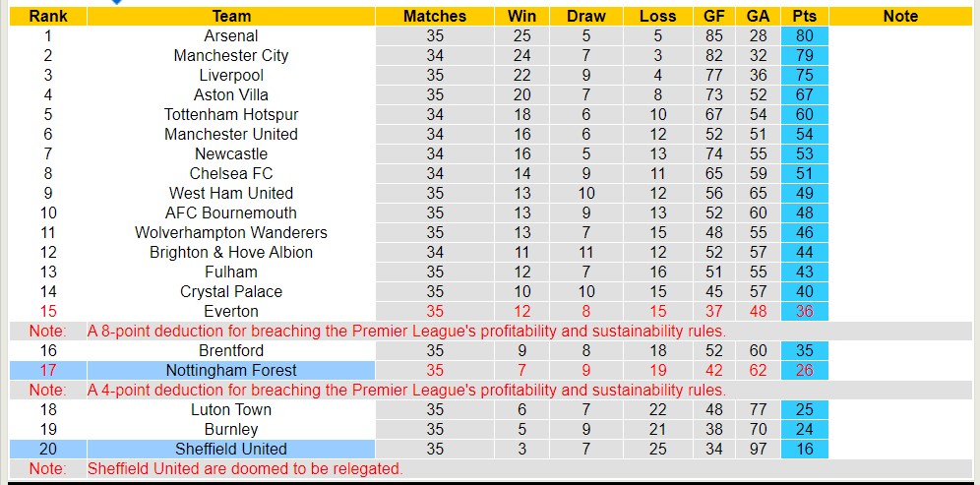The width and height of the screenshot is (980, 485).
Task: Select Aston Villa team name
Action: pos(231,94)
